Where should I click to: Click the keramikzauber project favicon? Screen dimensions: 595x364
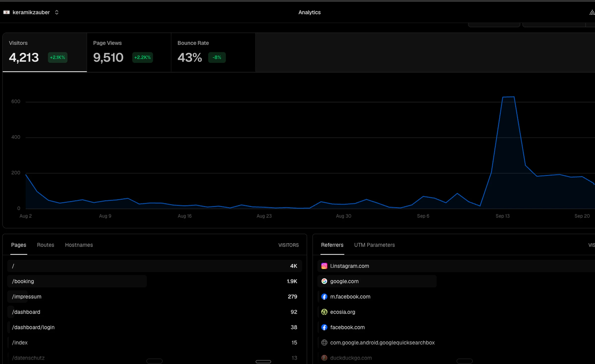(6, 12)
